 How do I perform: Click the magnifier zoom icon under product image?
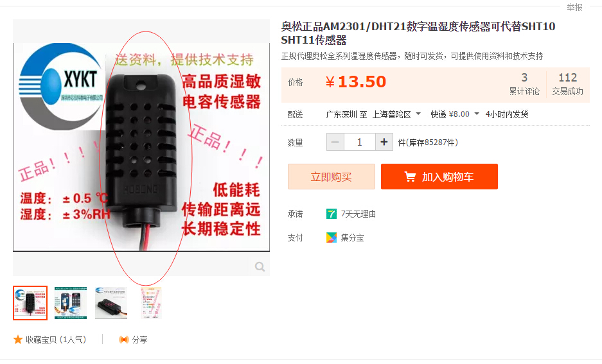(260, 266)
